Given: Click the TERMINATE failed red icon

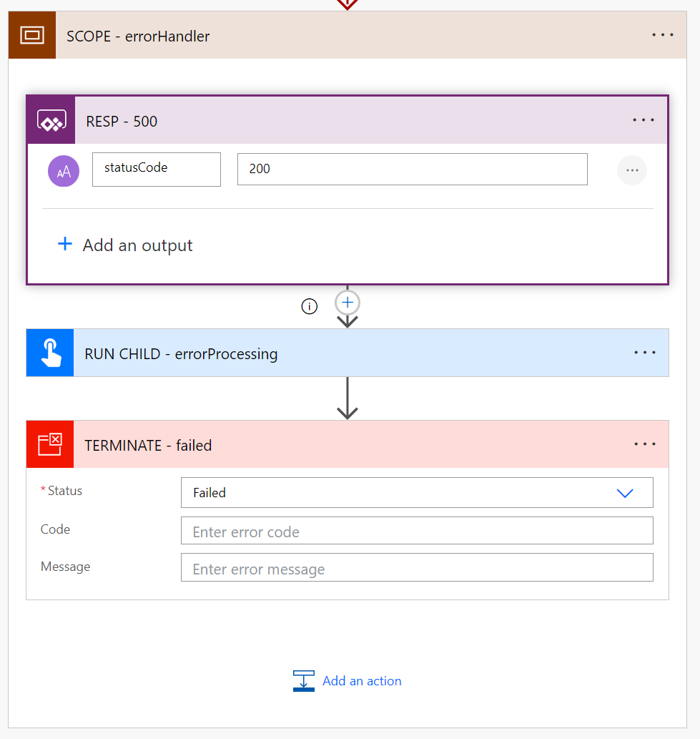Looking at the screenshot, I should point(50,444).
